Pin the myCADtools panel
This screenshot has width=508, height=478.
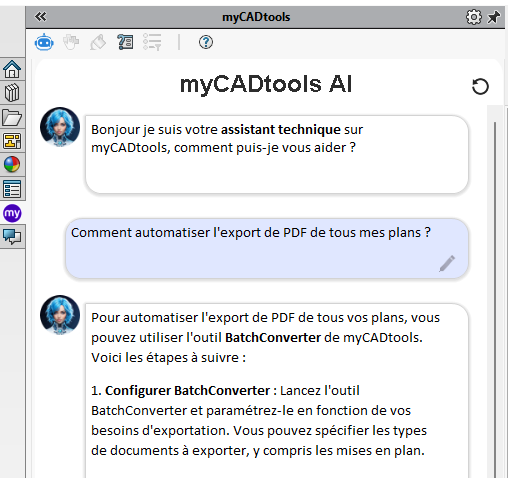(494, 17)
